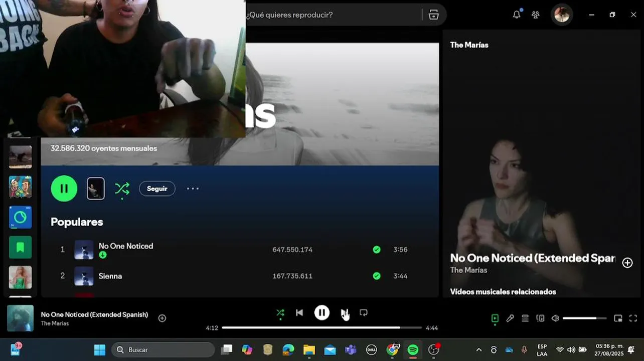This screenshot has height=361, width=644.
Task: Open the green-dress album cover in the sidebar
Action: [20, 277]
